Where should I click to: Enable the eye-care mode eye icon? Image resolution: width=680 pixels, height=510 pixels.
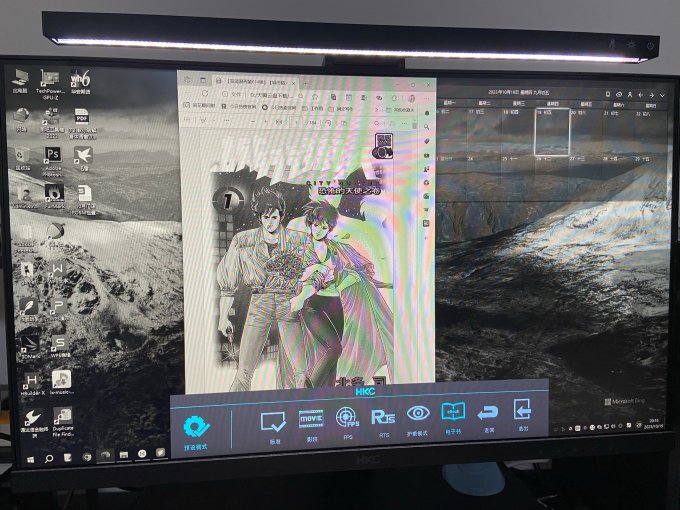(x=418, y=413)
